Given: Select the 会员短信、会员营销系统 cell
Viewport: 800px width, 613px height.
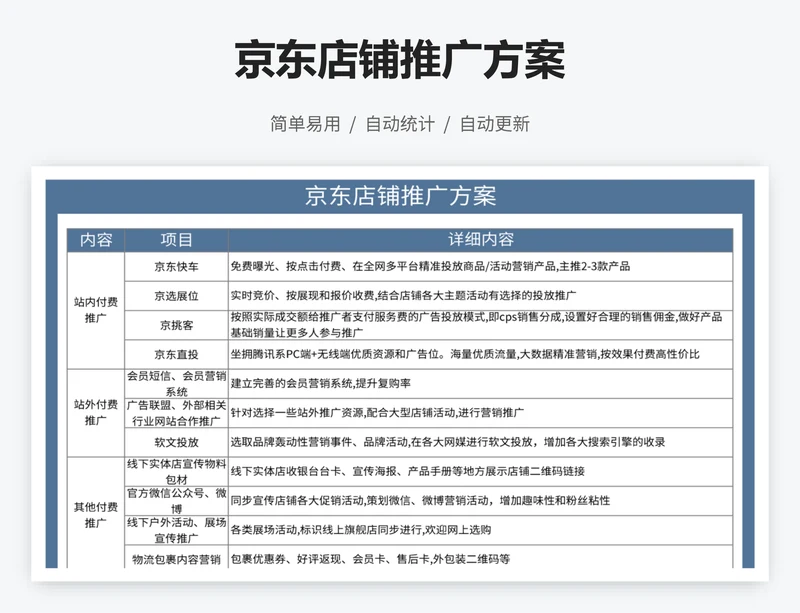Looking at the screenshot, I should pos(177,384).
